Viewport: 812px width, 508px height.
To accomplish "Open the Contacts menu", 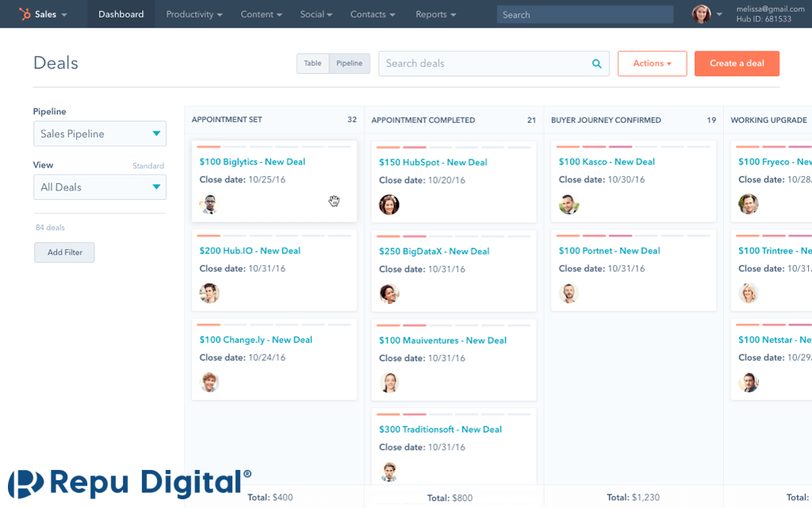I will [373, 14].
